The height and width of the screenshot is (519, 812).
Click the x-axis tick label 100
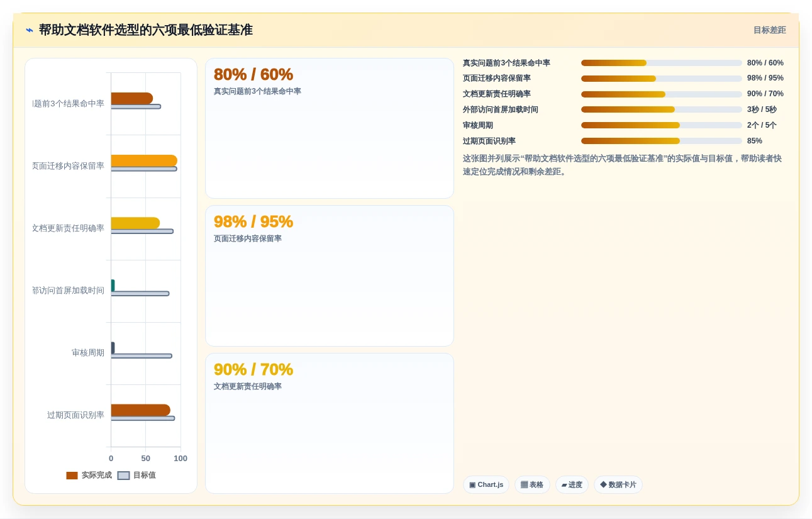tap(181, 459)
